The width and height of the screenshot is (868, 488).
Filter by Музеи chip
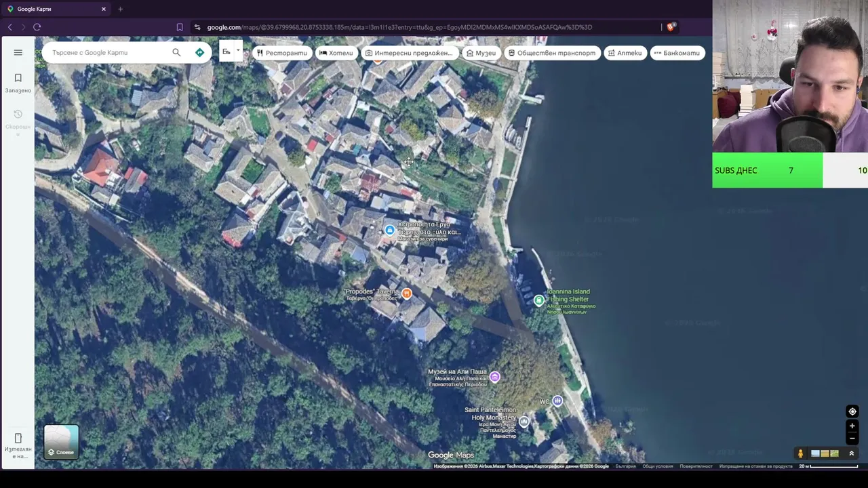click(481, 53)
